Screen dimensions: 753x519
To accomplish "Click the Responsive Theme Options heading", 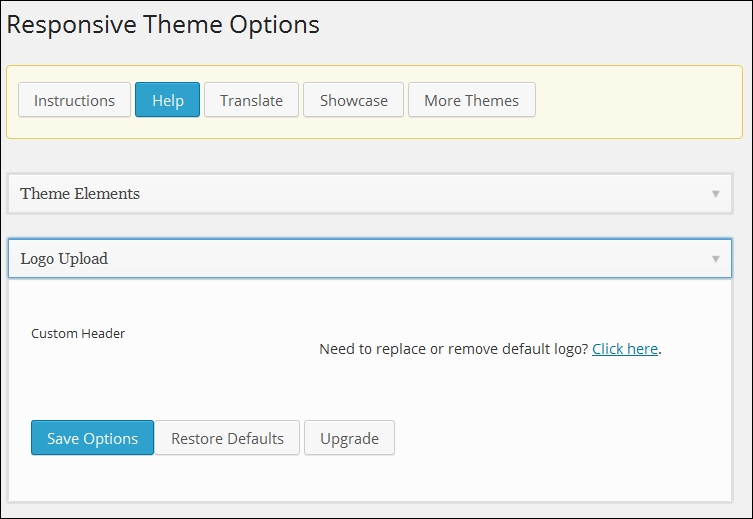I will tap(163, 25).
